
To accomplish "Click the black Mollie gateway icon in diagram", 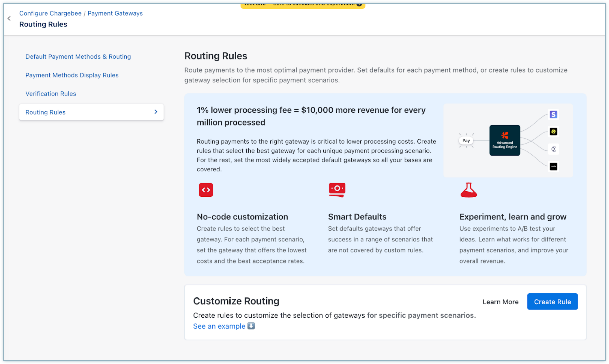I will 553,167.
